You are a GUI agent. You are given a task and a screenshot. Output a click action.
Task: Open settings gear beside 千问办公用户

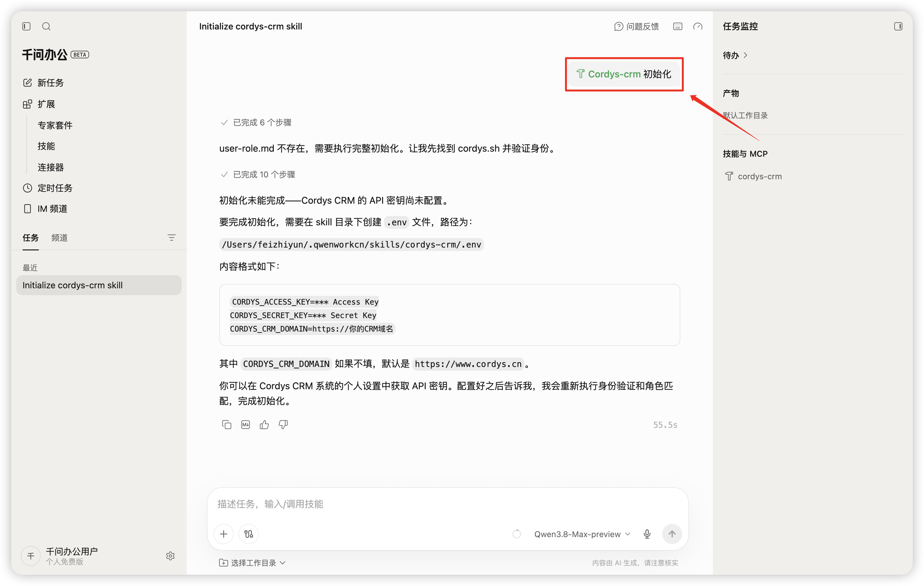click(x=170, y=556)
